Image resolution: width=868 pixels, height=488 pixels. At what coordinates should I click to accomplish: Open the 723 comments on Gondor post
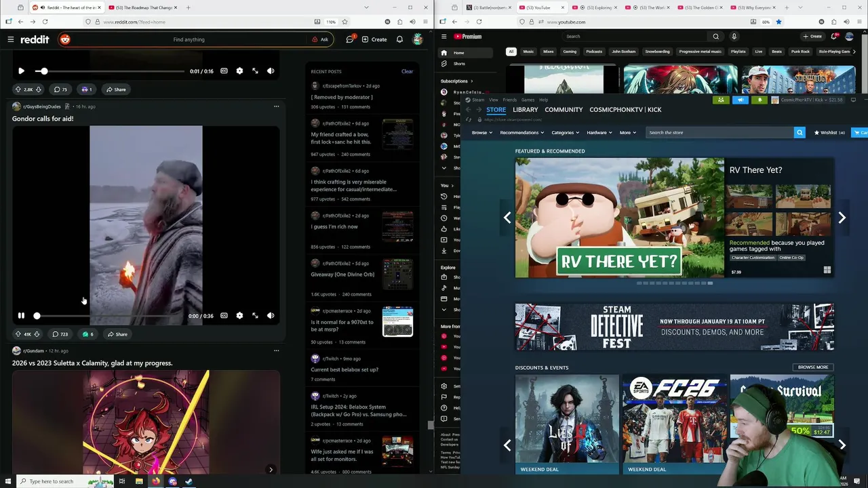click(60, 334)
